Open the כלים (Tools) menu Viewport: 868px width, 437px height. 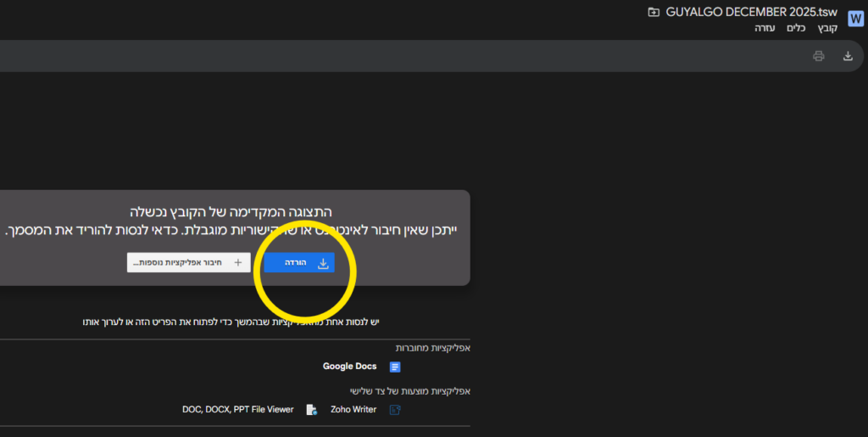pos(796,28)
